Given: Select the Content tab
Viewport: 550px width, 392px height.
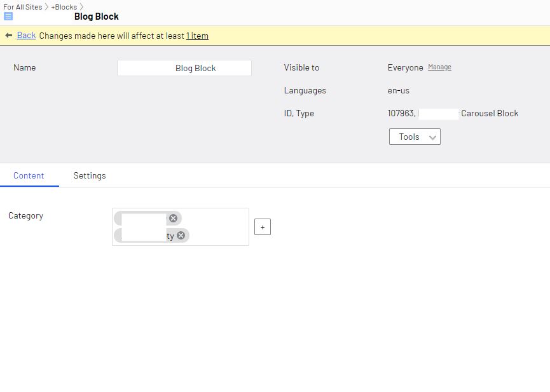Looking at the screenshot, I should (x=29, y=175).
